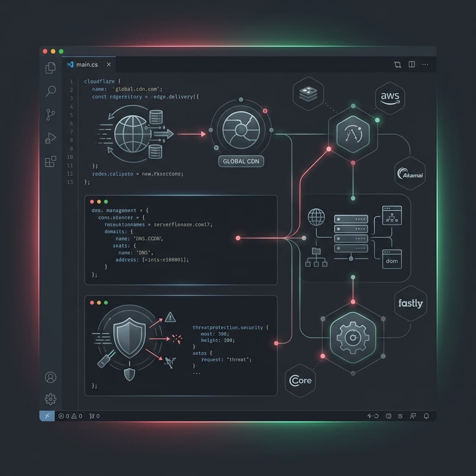Click the upper database cylinder by globe

tap(156, 117)
